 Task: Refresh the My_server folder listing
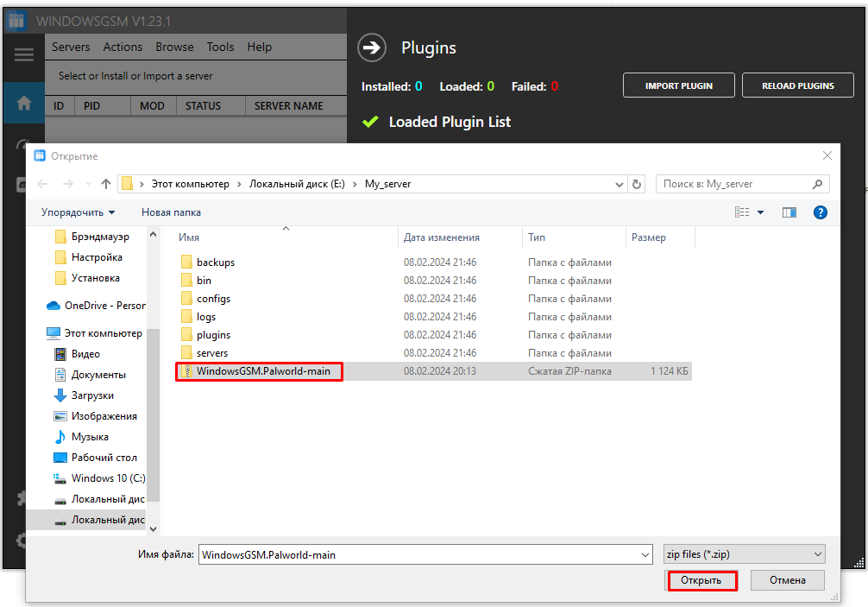(637, 184)
